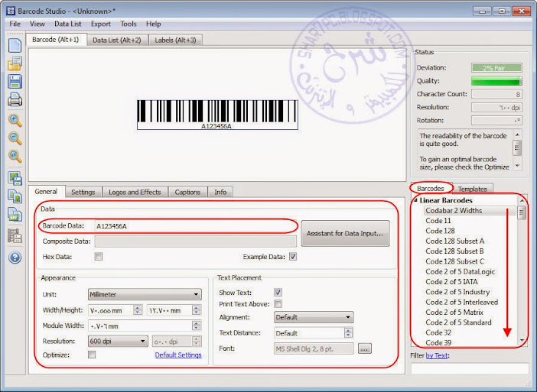This screenshot has width=537, height=392.
Task: Open the Data List menu
Action: coord(68,24)
